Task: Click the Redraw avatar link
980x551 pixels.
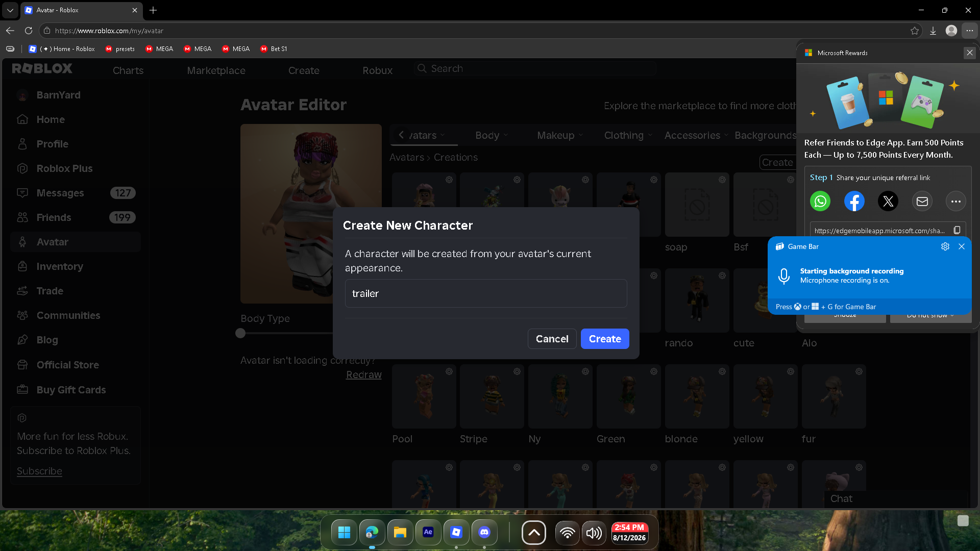Action: click(x=364, y=374)
